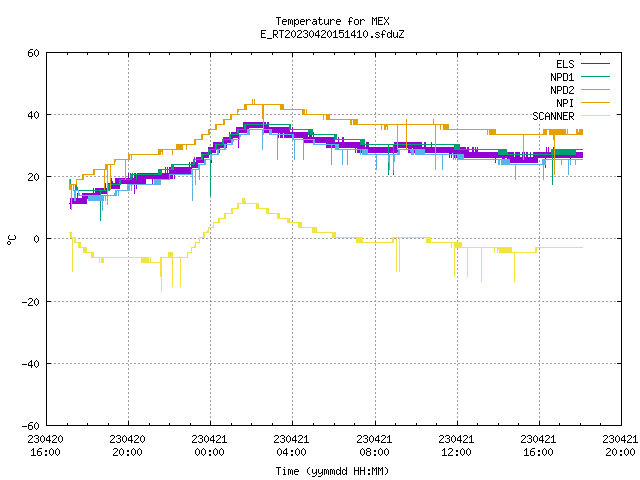Click the x-axis tick '230421 04:00'
The image size is (640, 480).
tap(291, 446)
